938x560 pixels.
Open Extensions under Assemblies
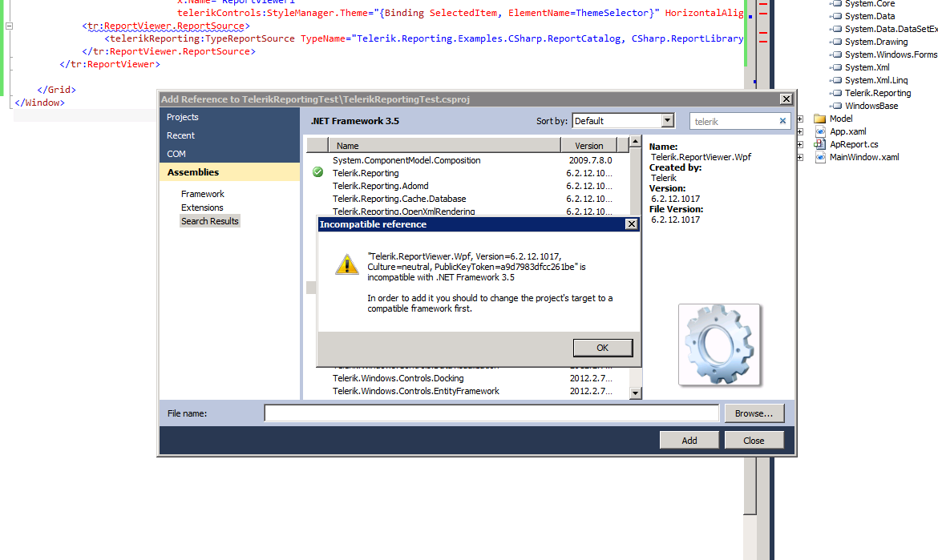click(x=202, y=207)
